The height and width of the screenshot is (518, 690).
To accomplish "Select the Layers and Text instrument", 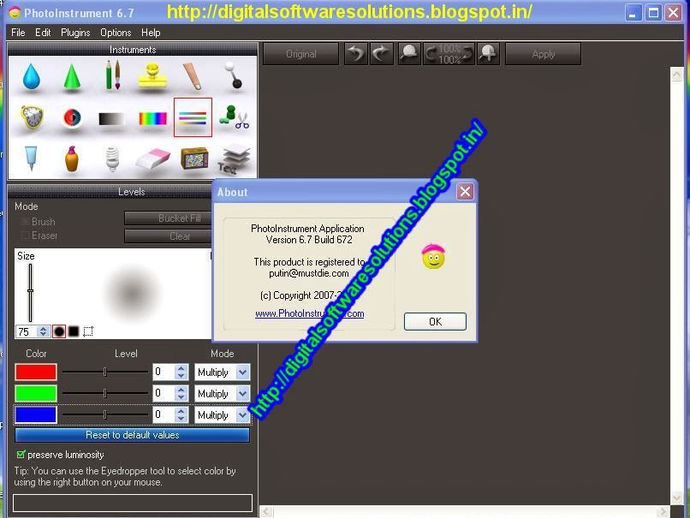I will (x=235, y=159).
